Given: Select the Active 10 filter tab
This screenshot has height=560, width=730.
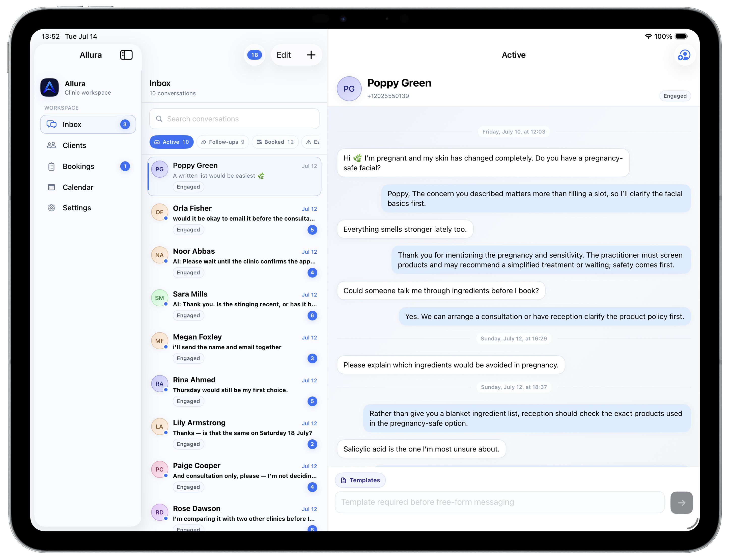Looking at the screenshot, I should (x=171, y=142).
